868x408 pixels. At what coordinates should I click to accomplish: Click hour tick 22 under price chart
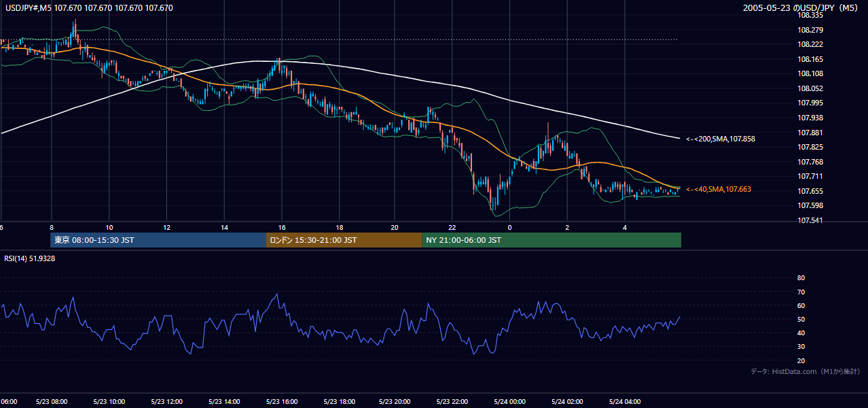pos(452,226)
